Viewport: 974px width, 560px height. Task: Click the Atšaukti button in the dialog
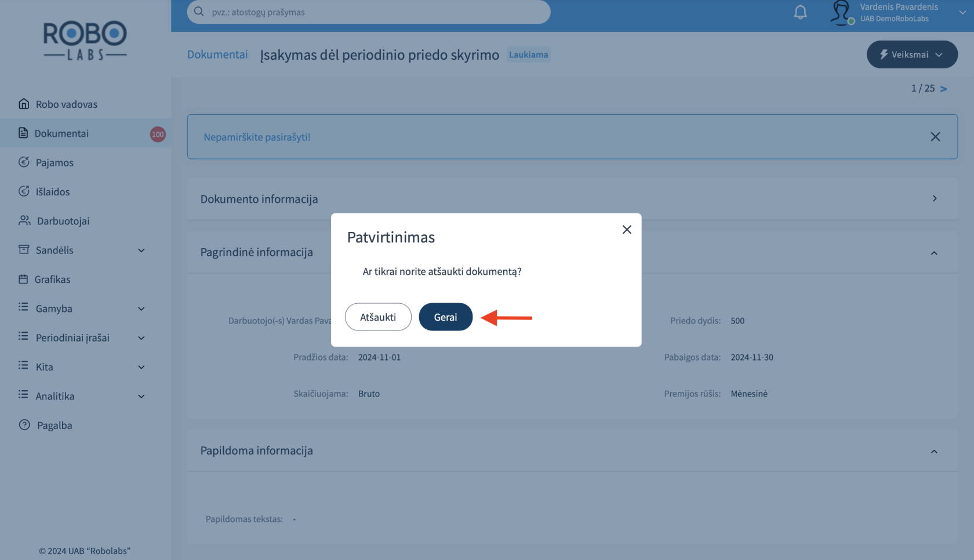[x=378, y=317]
